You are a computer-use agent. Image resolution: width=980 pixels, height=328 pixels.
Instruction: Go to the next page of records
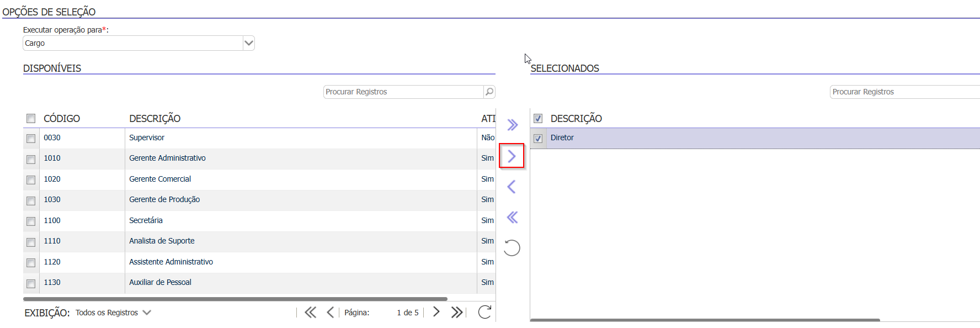(436, 312)
